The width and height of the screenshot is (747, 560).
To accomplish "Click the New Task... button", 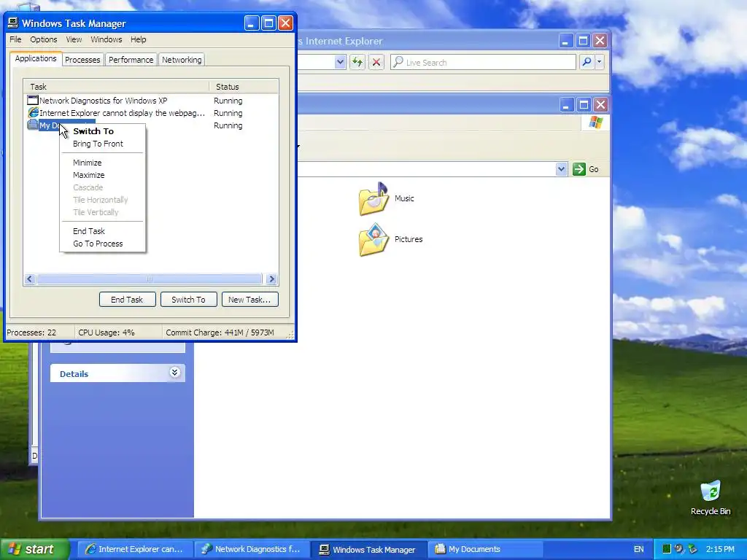I will [249, 300].
